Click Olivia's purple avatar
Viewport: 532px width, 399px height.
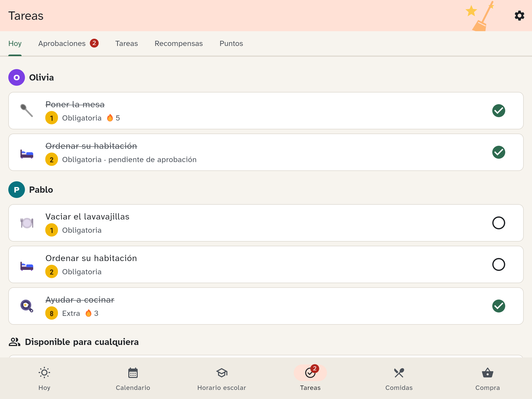click(x=17, y=77)
